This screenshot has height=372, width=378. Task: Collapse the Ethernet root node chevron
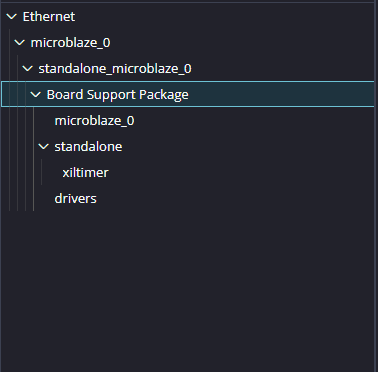pos(12,17)
